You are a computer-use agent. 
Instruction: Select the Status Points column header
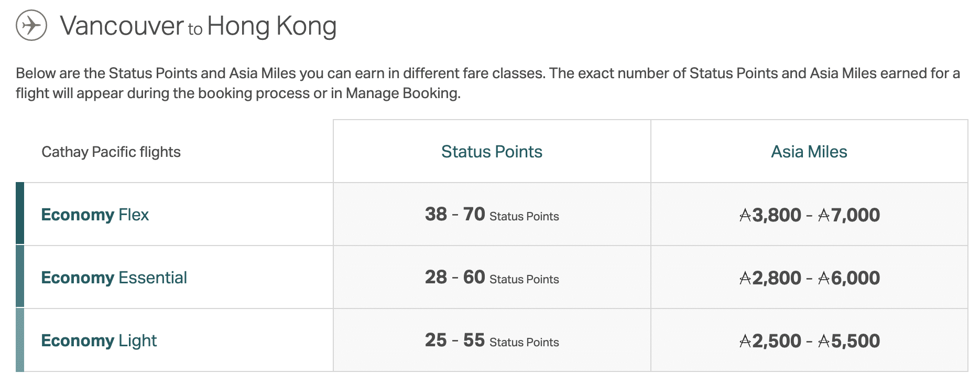coord(492,152)
